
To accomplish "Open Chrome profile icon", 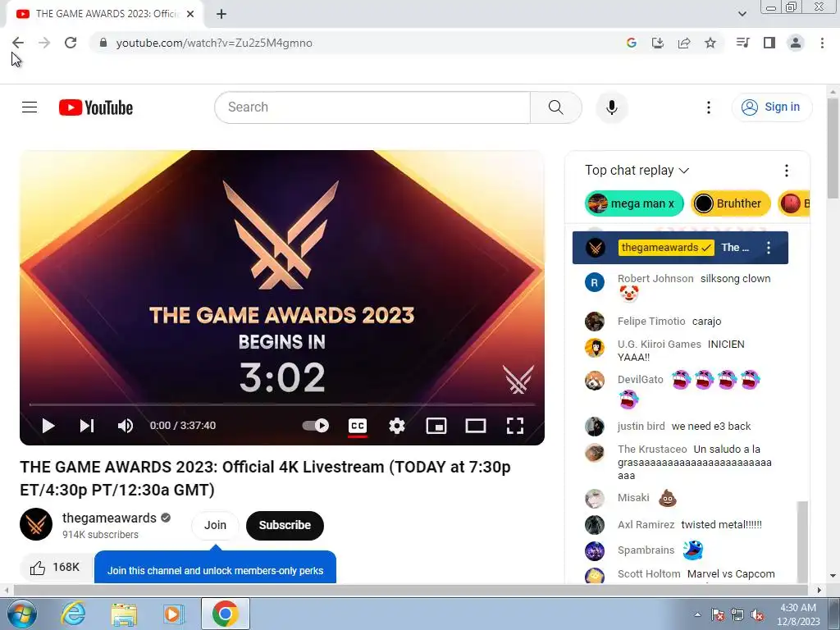I will click(796, 43).
